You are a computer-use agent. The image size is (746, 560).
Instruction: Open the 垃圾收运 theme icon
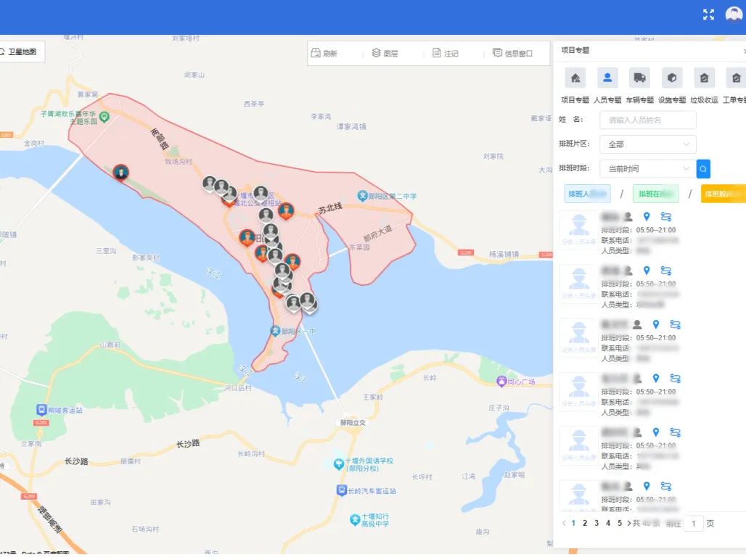pyautogui.click(x=704, y=78)
